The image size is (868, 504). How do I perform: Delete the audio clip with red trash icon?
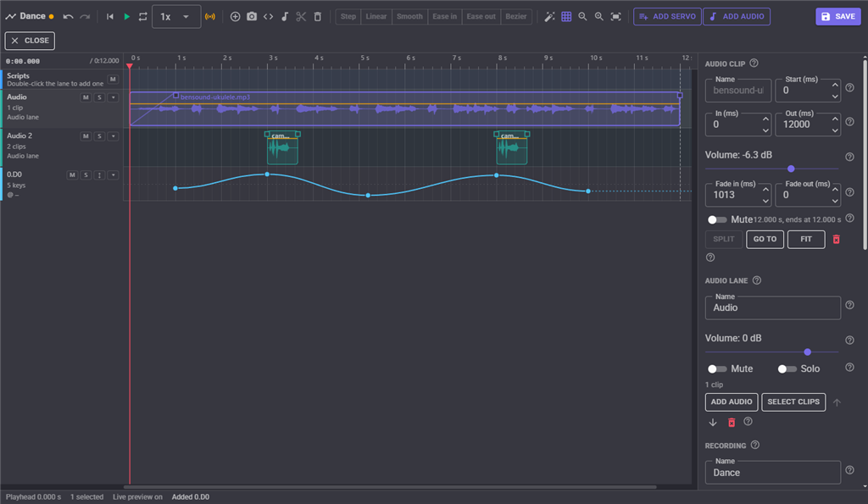pyautogui.click(x=837, y=240)
